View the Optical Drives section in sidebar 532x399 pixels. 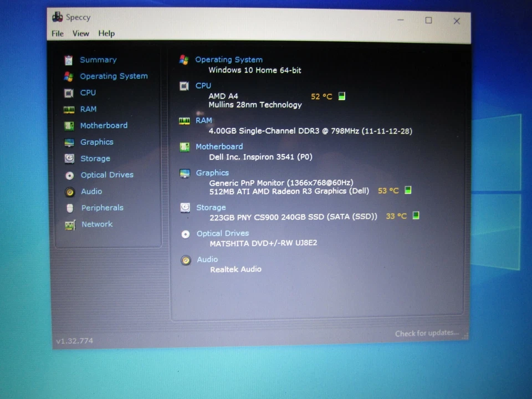click(107, 175)
